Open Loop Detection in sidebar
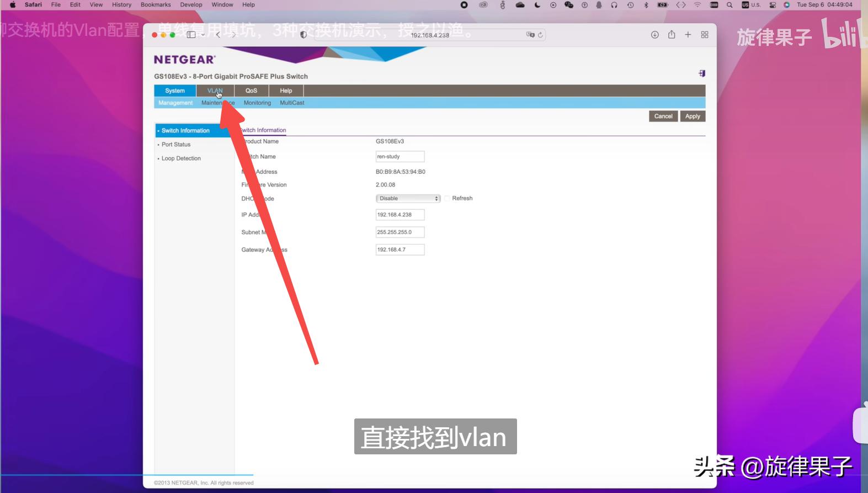 click(181, 158)
